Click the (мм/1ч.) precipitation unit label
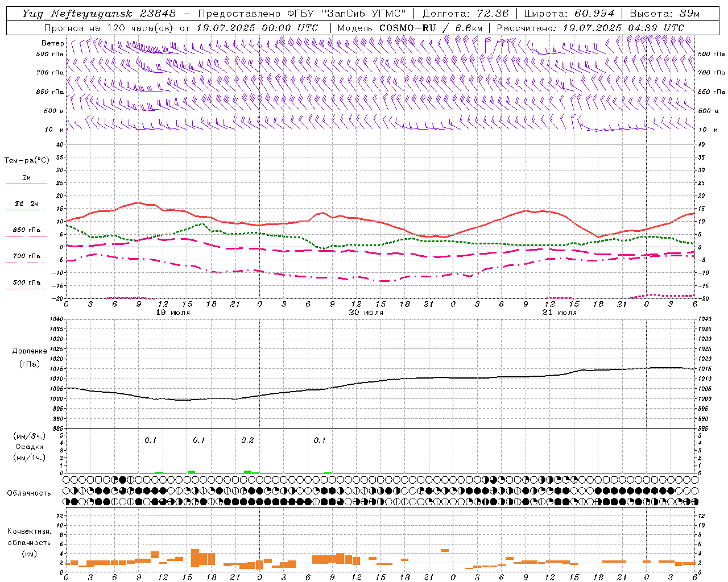 29,458
